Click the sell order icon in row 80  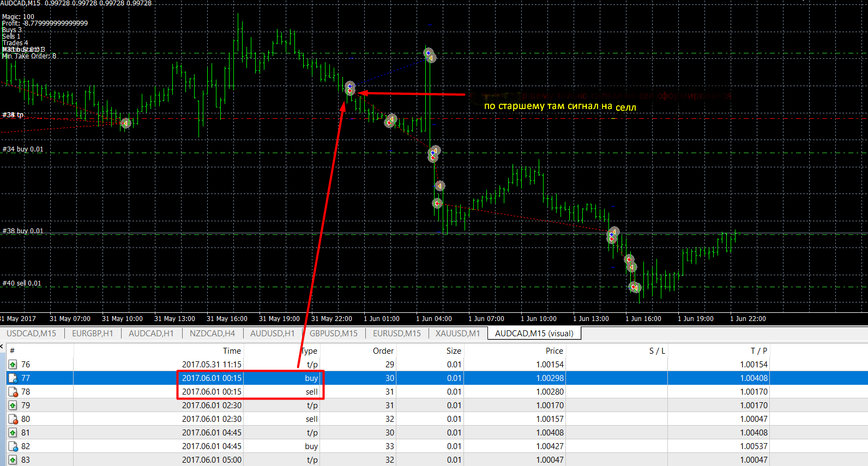[13, 419]
